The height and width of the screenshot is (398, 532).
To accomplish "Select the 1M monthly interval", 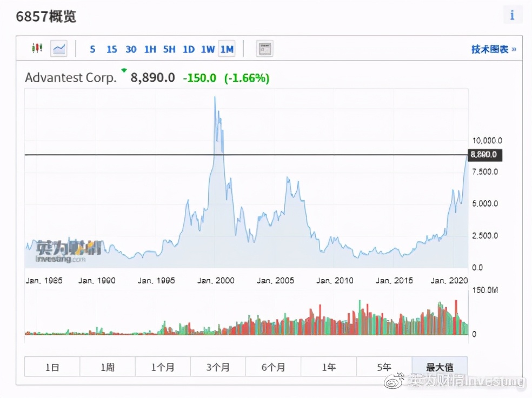I will coord(227,49).
